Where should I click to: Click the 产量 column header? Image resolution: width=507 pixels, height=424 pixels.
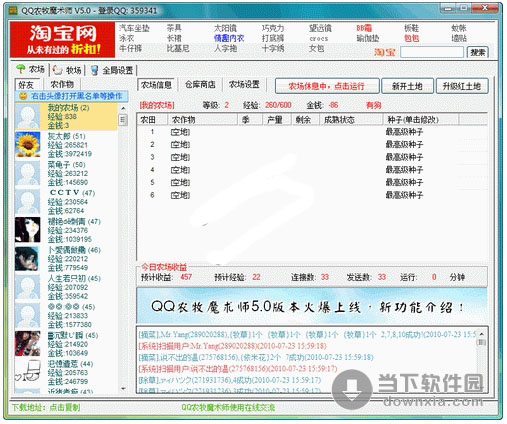click(x=276, y=120)
